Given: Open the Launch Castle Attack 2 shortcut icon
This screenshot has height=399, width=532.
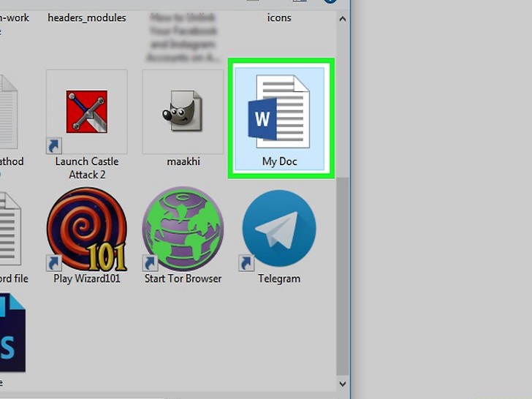Looking at the screenshot, I should pyautogui.click(x=87, y=111).
